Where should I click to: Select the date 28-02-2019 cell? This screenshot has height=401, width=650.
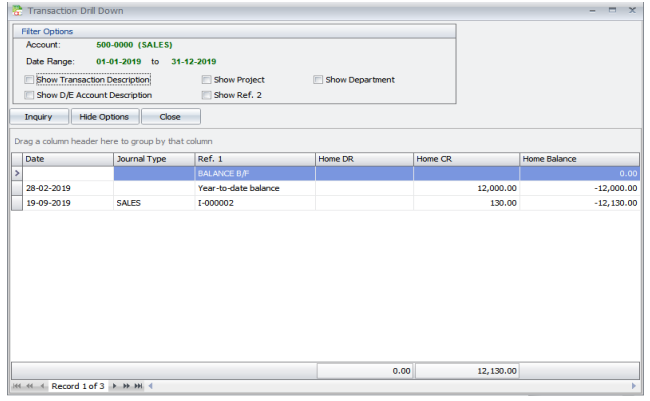click(68, 188)
